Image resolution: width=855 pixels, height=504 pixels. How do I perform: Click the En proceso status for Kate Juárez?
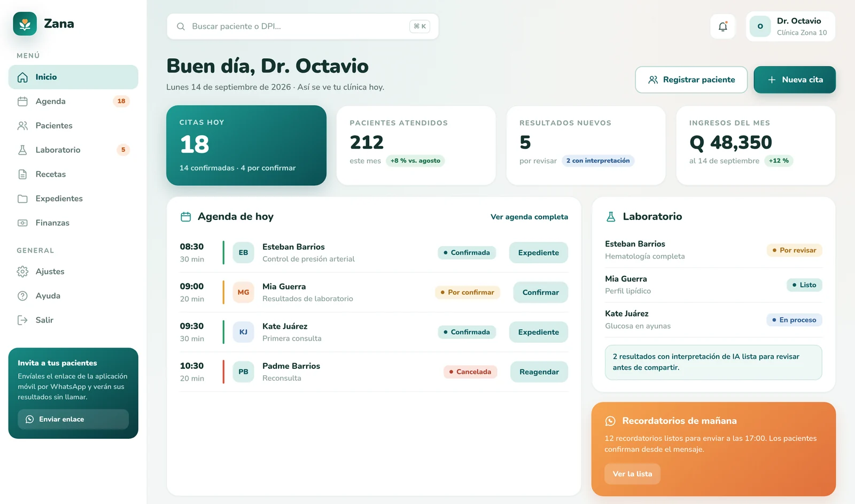[794, 320]
